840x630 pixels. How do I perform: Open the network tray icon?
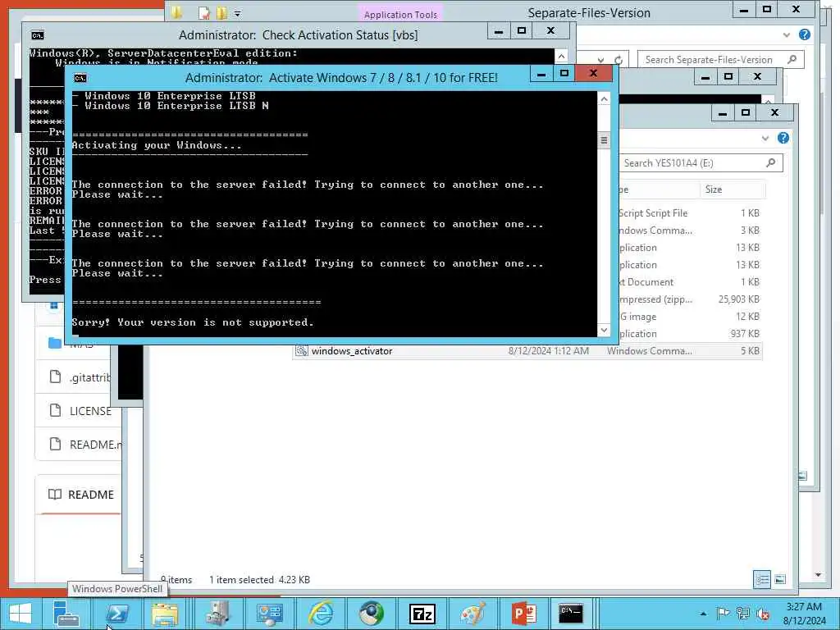(x=743, y=614)
